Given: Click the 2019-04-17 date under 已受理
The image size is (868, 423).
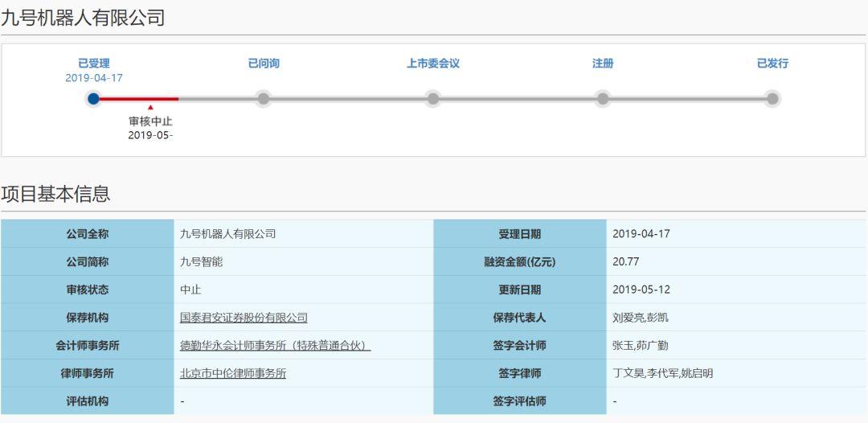Looking at the screenshot, I should point(93,78).
